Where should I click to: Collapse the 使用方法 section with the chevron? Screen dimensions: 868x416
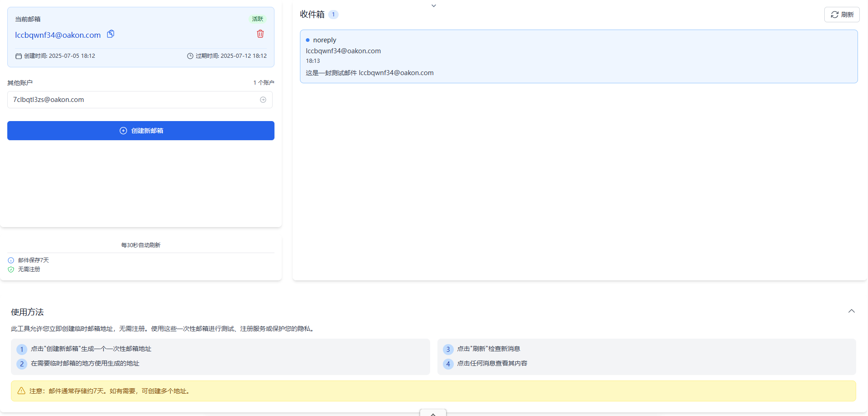(x=852, y=311)
